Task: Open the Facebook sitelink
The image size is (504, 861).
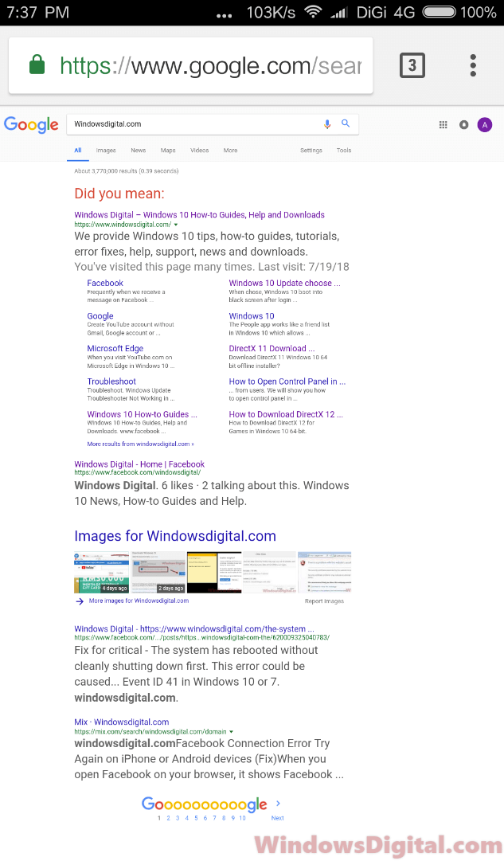Action: (x=105, y=283)
